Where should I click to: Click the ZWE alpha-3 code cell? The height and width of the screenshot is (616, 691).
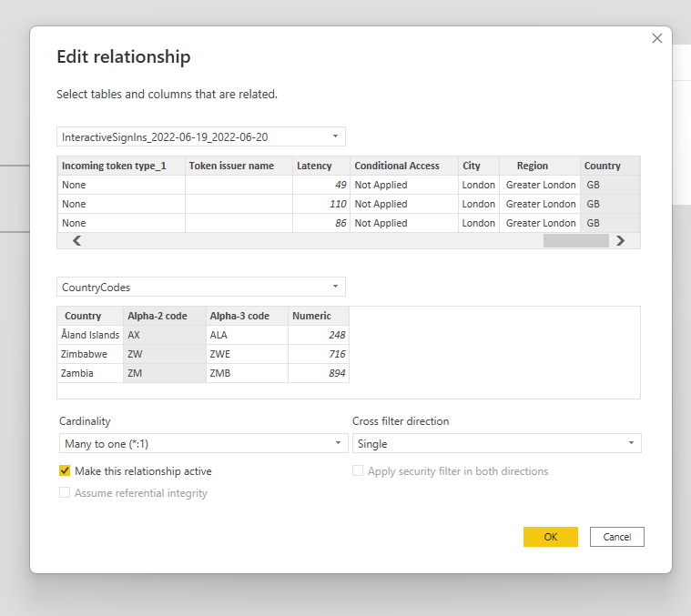click(248, 354)
